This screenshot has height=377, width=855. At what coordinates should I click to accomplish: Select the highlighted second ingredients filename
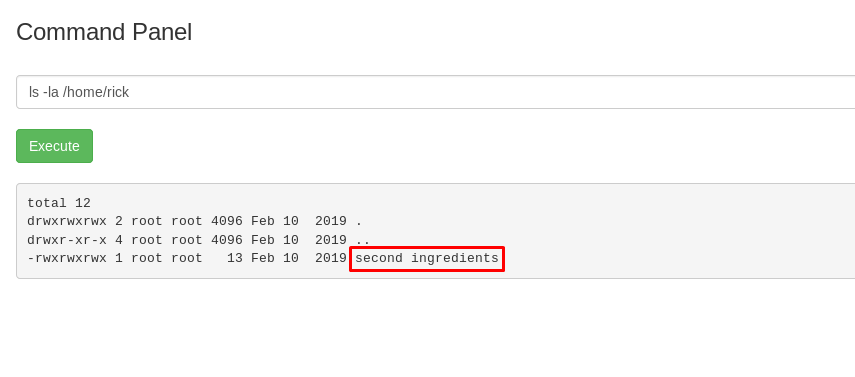click(426, 258)
